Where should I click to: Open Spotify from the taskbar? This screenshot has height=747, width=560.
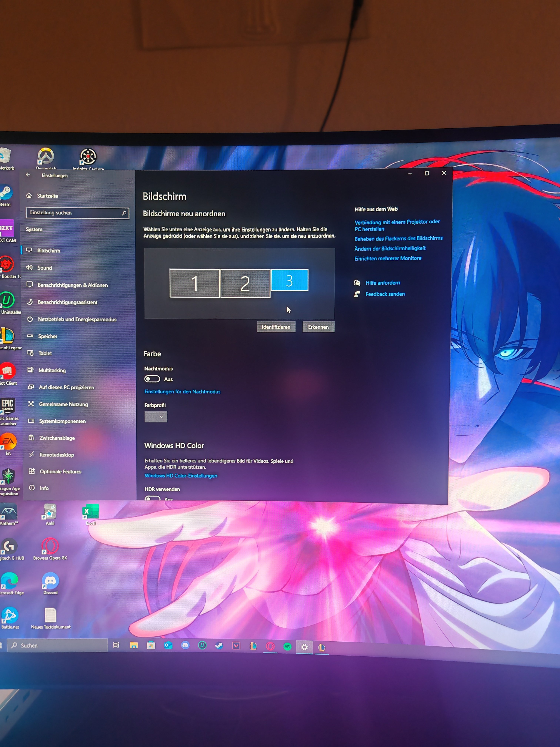287,646
